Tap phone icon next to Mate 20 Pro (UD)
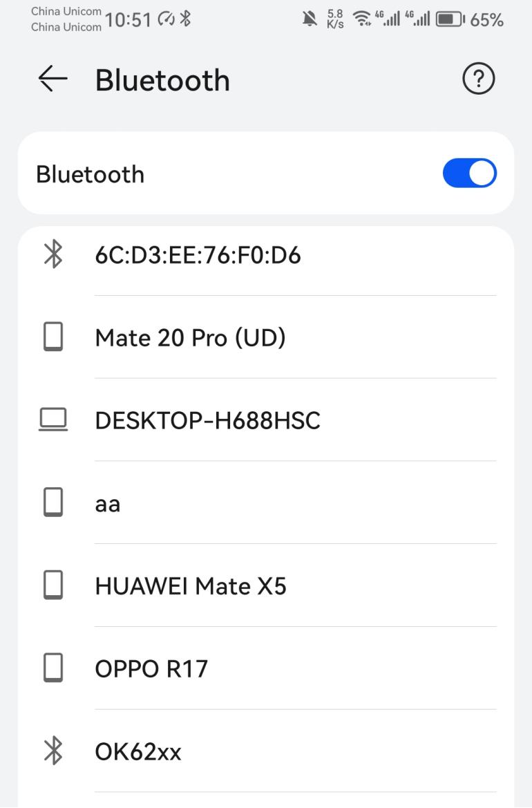The height and width of the screenshot is (808, 532). (53, 337)
